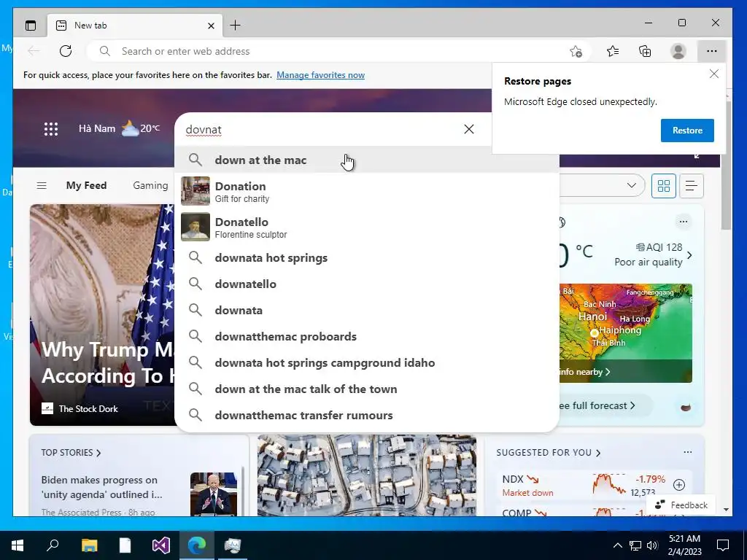Open the My Feed tab
This screenshot has height=560, width=747.
pyautogui.click(x=86, y=185)
